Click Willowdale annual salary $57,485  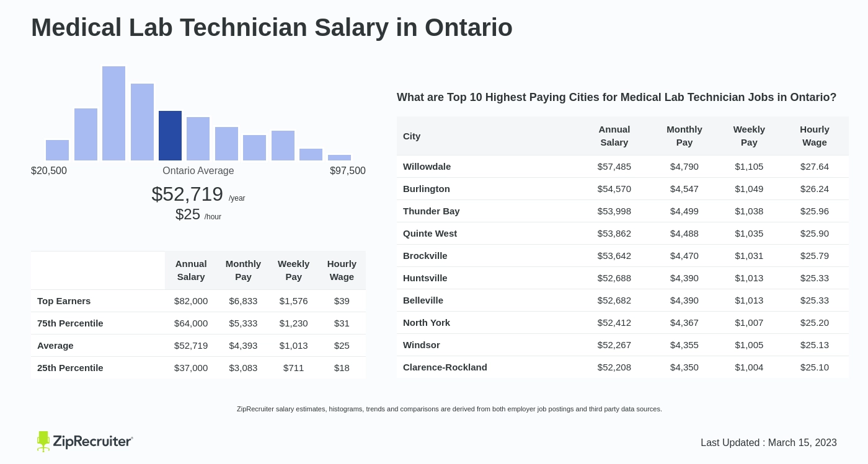point(614,166)
